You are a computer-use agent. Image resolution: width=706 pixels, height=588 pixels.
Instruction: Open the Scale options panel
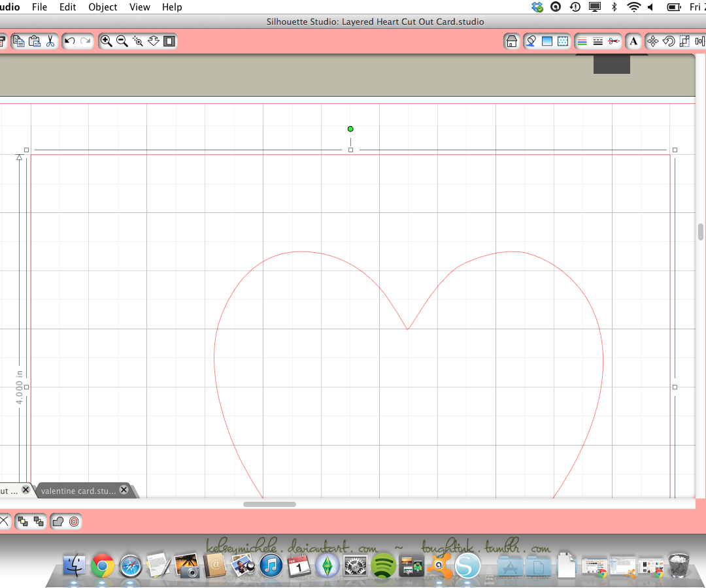(684, 41)
